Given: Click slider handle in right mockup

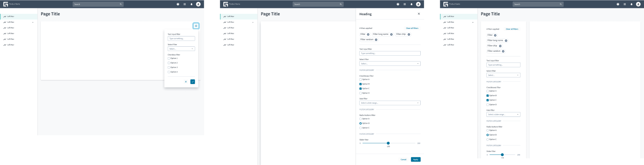Looking at the screenshot, I should coord(502,155).
